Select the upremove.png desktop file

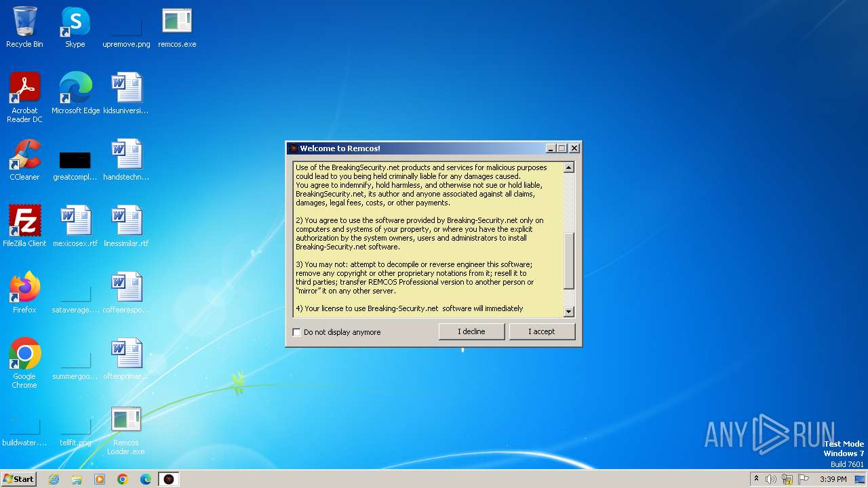coord(126,27)
